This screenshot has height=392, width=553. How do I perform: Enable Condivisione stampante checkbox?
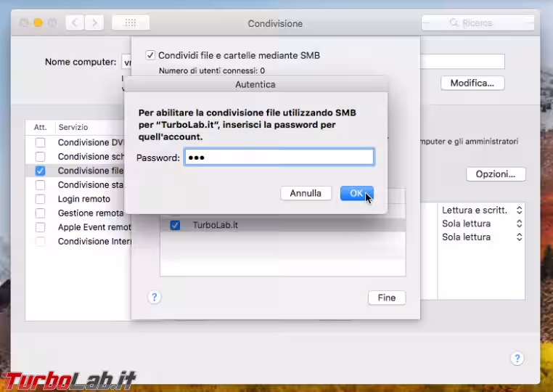tap(40, 185)
